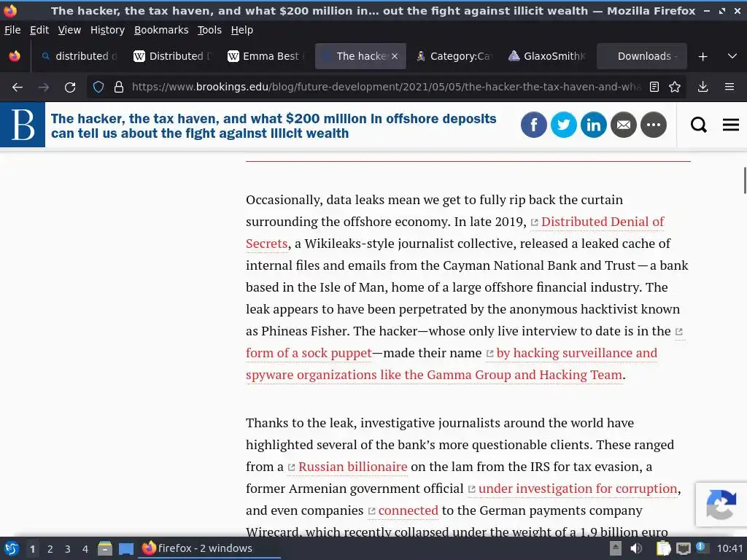Open the file manager taskbar icon
The height and width of the screenshot is (560, 747).
tap(105, 548)
